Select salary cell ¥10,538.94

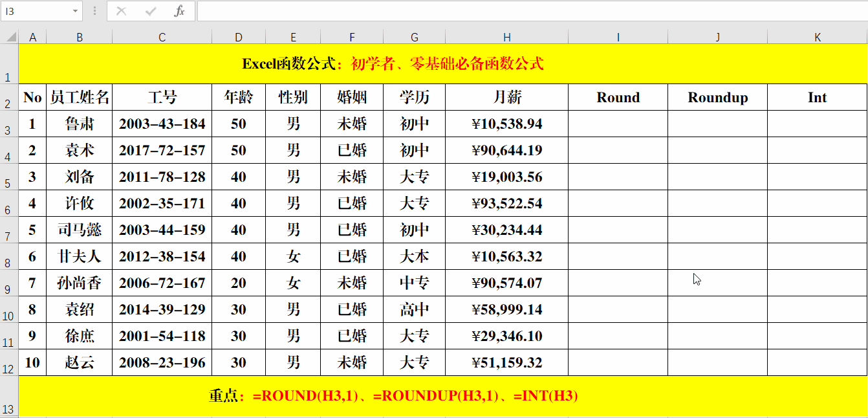click(x=507, y=124)
